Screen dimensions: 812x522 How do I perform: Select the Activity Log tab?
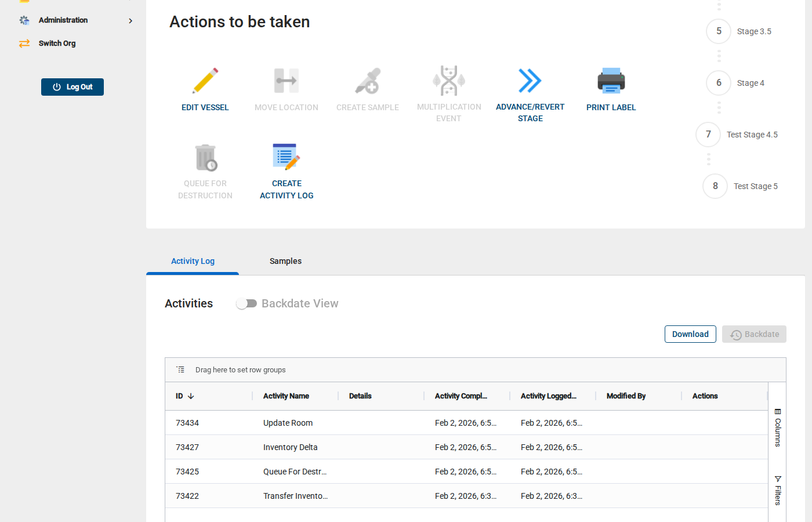tap(192, 261)
